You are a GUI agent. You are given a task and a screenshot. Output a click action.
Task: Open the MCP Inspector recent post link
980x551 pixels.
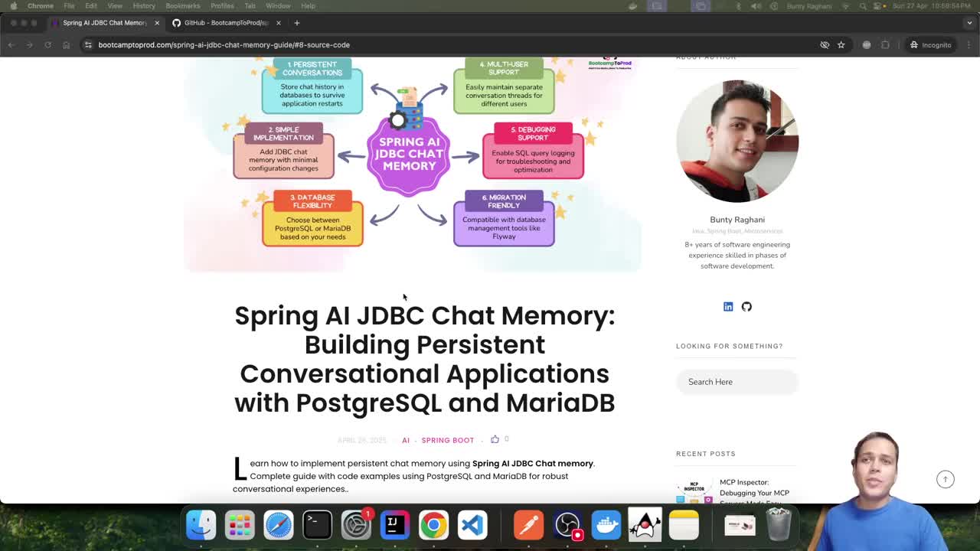pyautogui.click(x=754, y=492)
